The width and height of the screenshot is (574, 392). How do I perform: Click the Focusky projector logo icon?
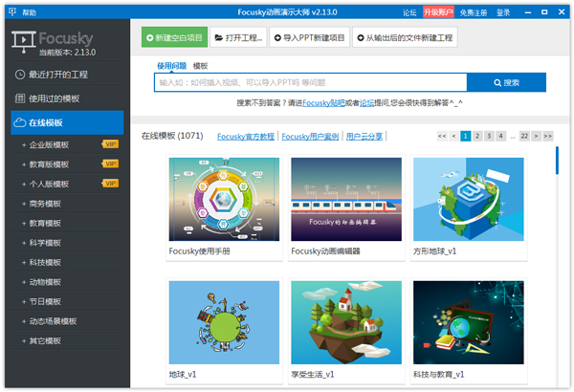(x=23, y=42)
